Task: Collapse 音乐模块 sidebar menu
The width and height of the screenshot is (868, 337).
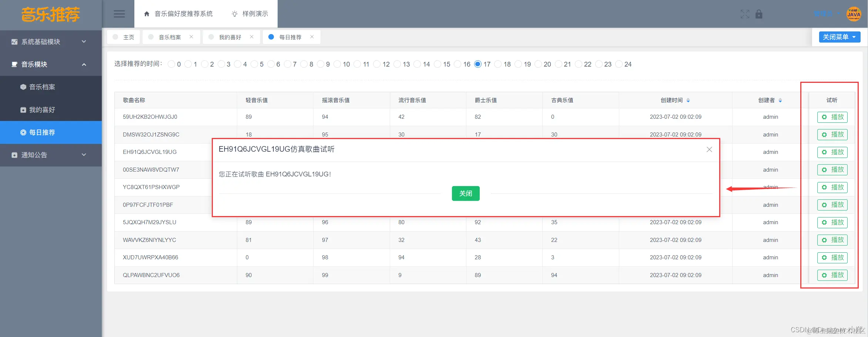Action: coord(51,64)
